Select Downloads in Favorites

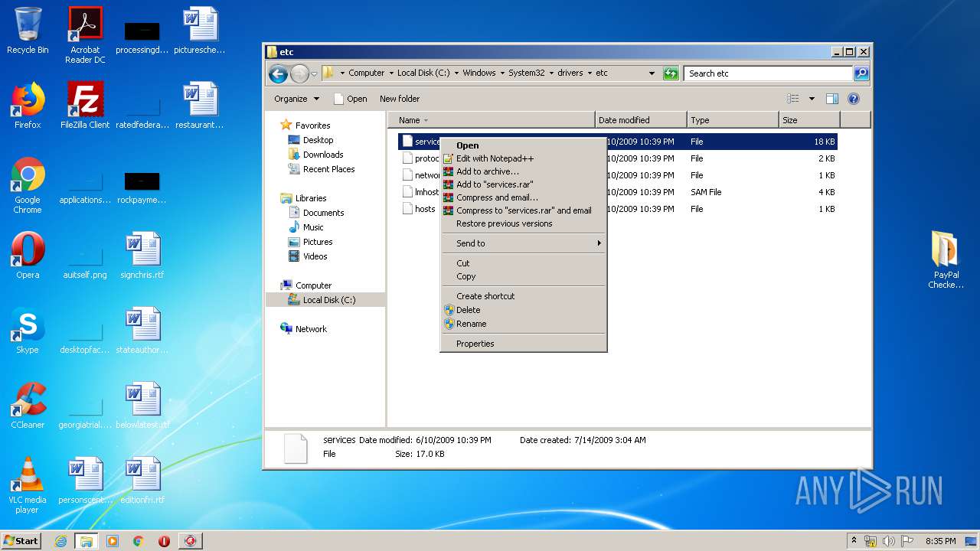(x=322, y=155)
